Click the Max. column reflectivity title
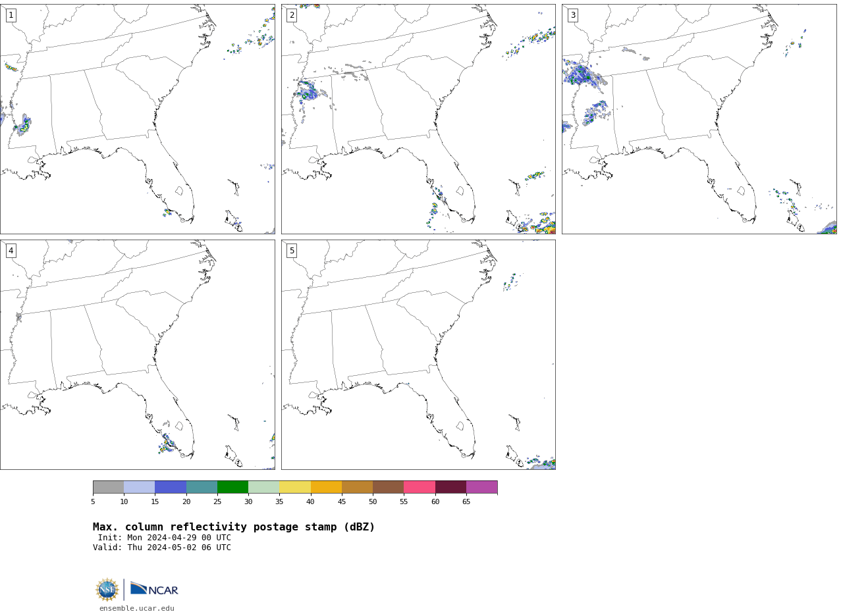Viewport: 843px width, 616px height. coord(234,527)
